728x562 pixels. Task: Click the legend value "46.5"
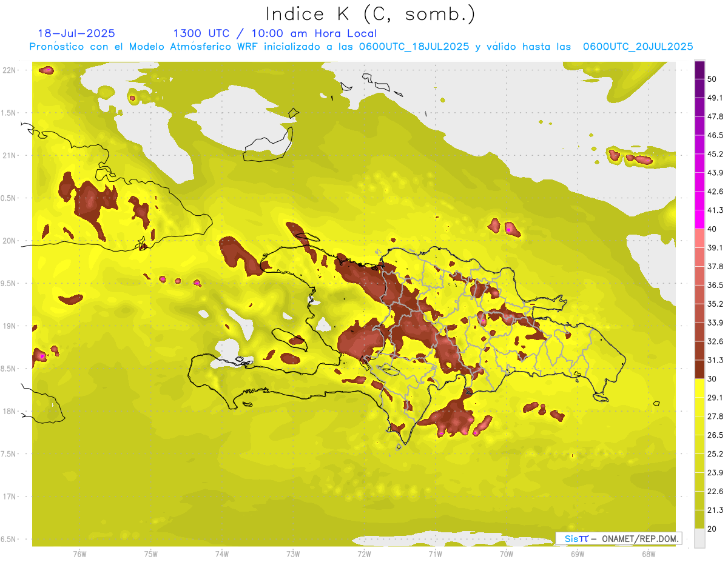(715, 136)
